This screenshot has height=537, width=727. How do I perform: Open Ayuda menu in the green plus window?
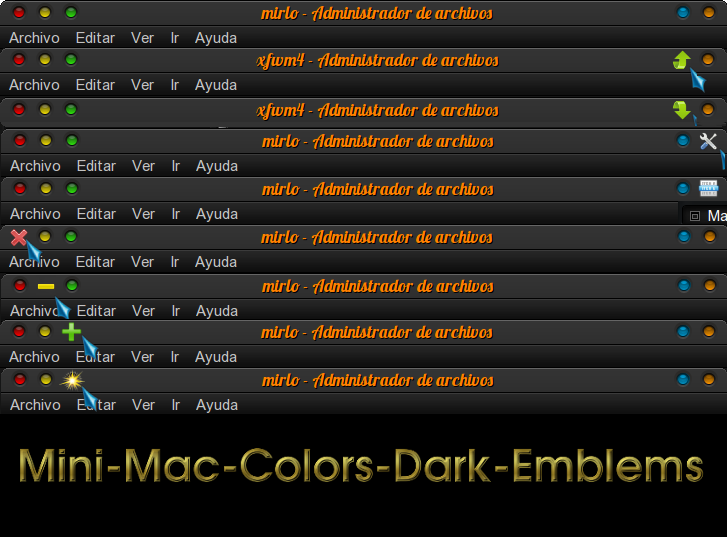(216, 358)
